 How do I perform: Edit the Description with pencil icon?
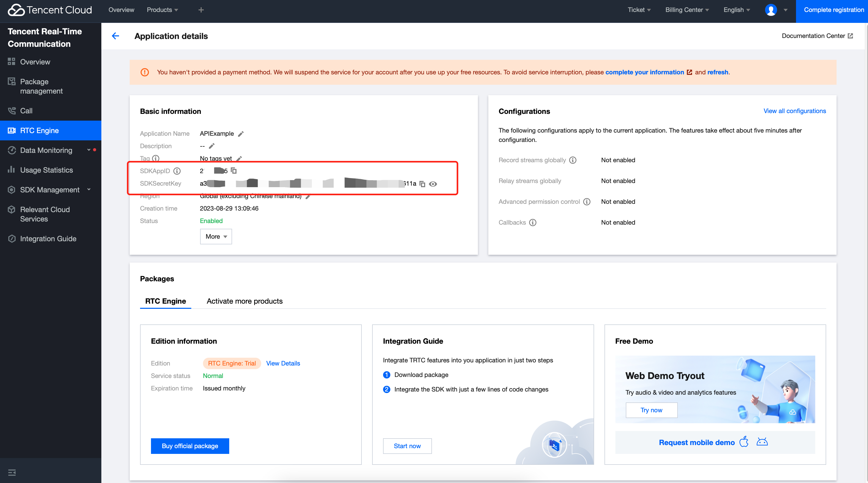click(x=212, y=146)
